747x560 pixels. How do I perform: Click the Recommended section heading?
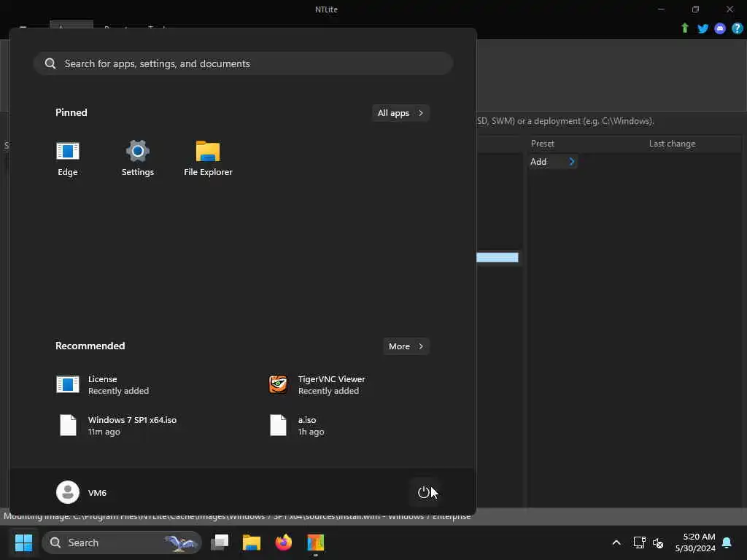(x=90, y=346)
